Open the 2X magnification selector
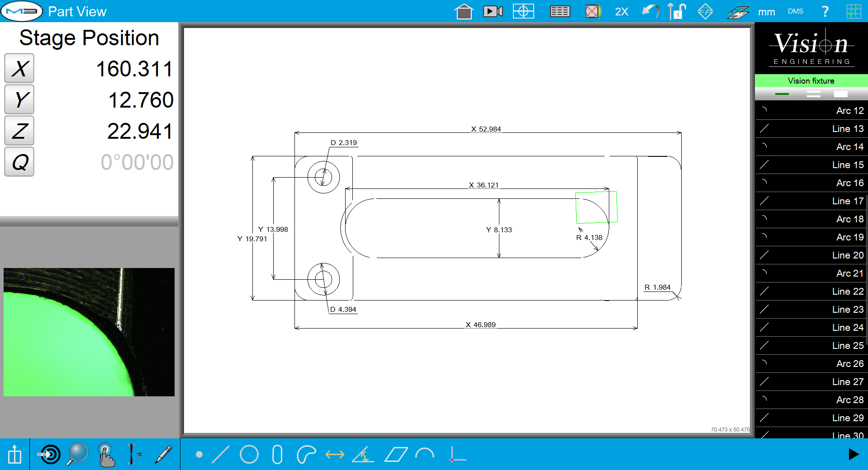868x470 pixels. (x=621, y=11)
